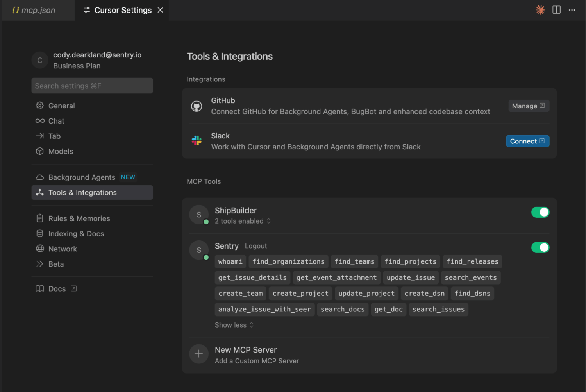Open the Beta settings section
Image resolution: width=586 pixels, height=392 pixels.
click(56, 264)
